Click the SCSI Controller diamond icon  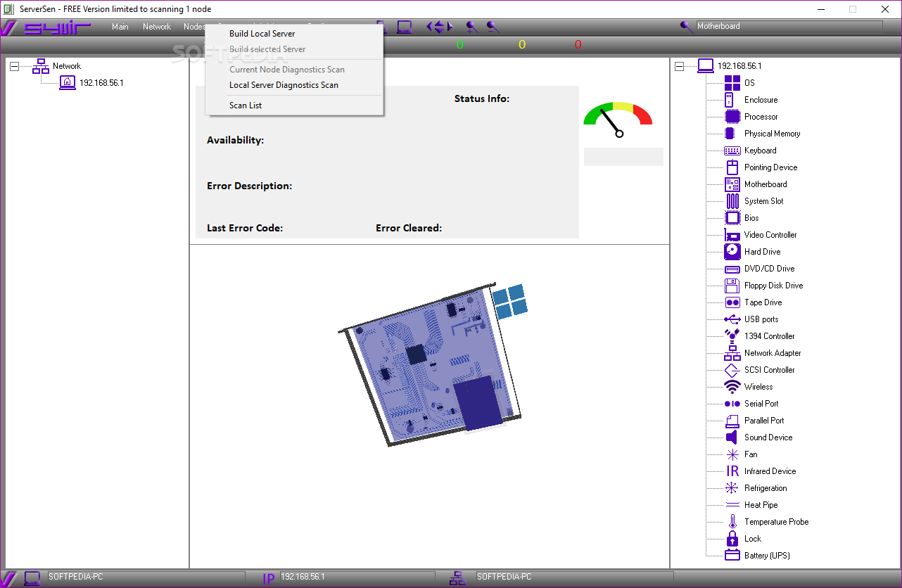pos(732,370)
